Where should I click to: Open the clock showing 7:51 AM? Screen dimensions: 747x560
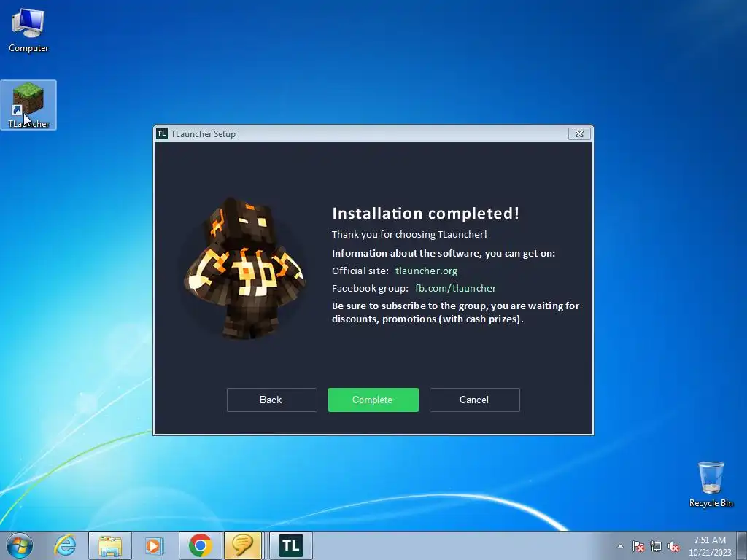click(710, 545)
